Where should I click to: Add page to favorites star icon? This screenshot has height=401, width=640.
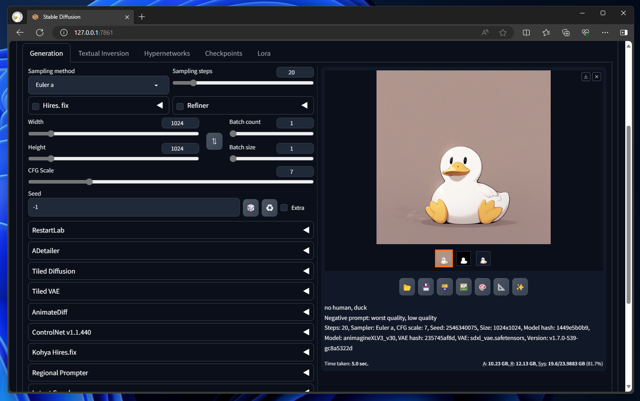(503, 32)
